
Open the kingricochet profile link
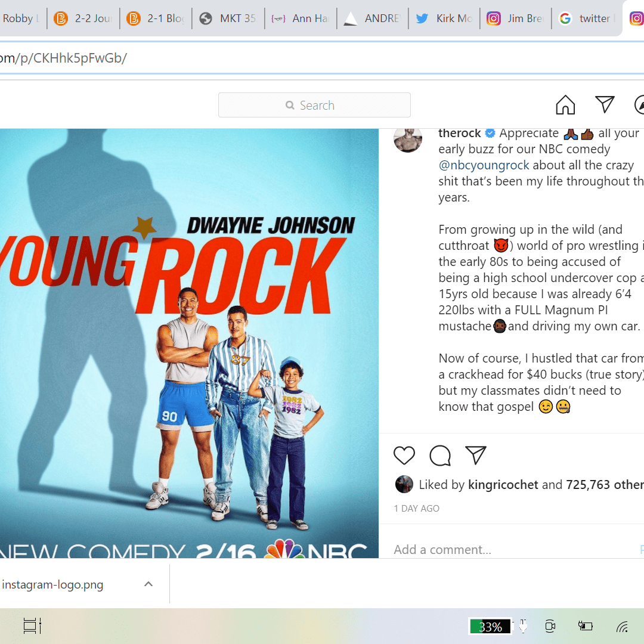[x=503, y=485]
